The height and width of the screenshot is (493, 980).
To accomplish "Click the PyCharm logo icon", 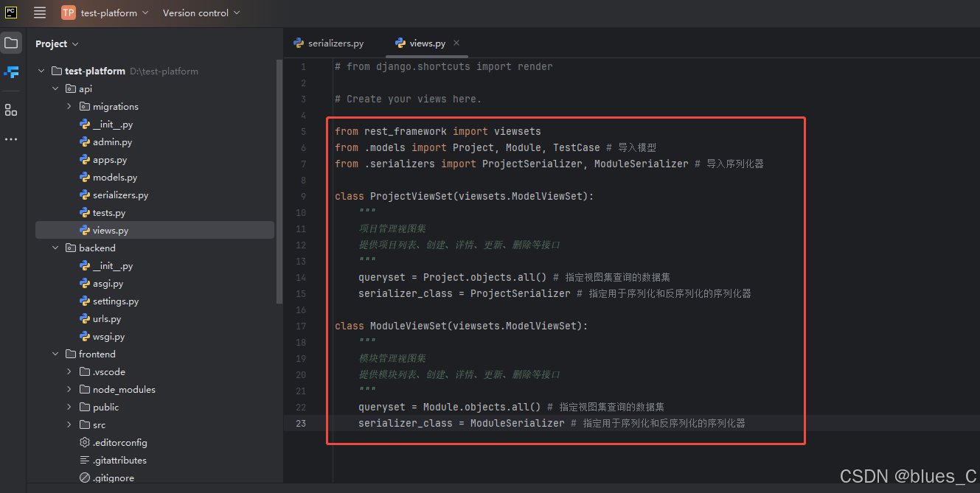I will tap(11, 13).
